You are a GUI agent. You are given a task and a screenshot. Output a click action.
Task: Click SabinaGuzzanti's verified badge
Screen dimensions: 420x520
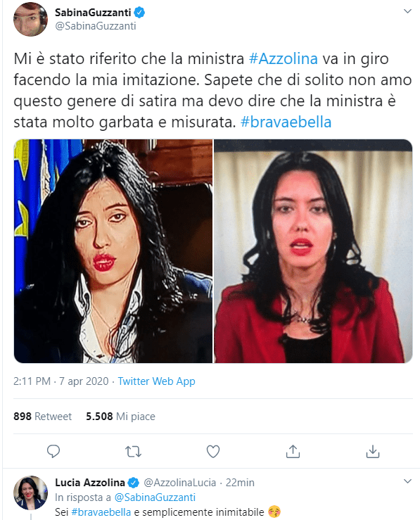coord(139,13)
